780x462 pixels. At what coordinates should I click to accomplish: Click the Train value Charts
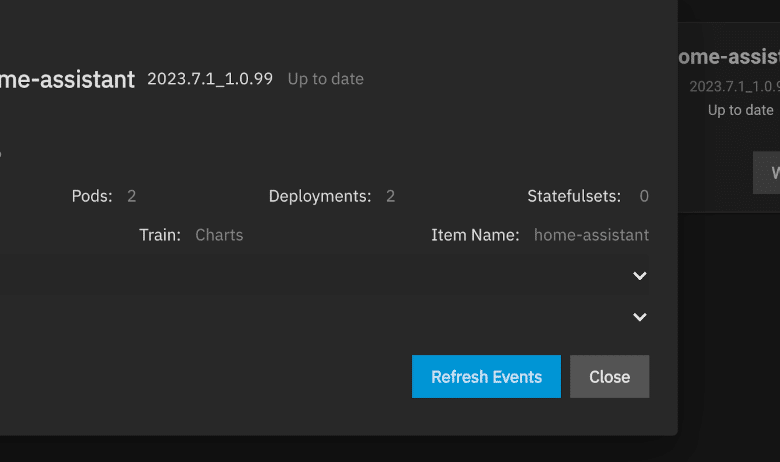tap(219, 235)
